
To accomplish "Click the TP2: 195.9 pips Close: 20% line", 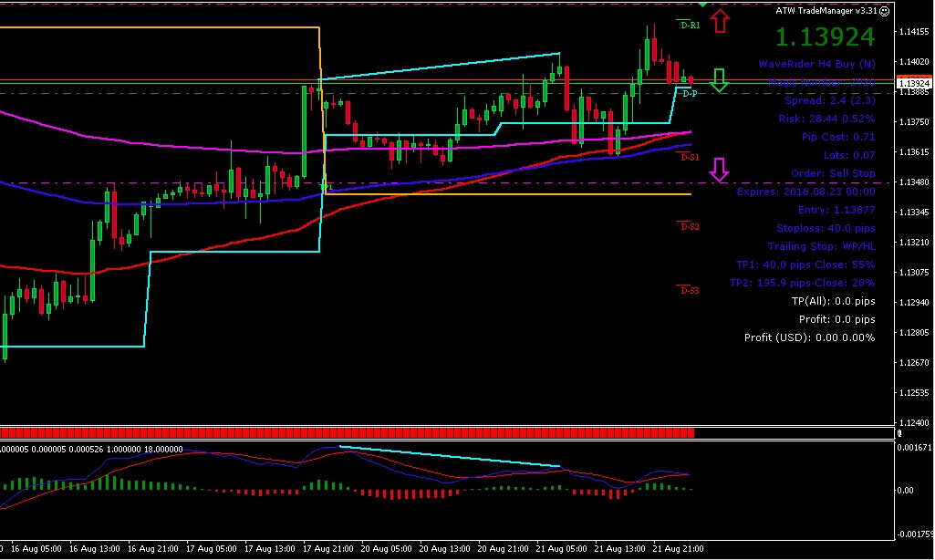I will point(803,283).
